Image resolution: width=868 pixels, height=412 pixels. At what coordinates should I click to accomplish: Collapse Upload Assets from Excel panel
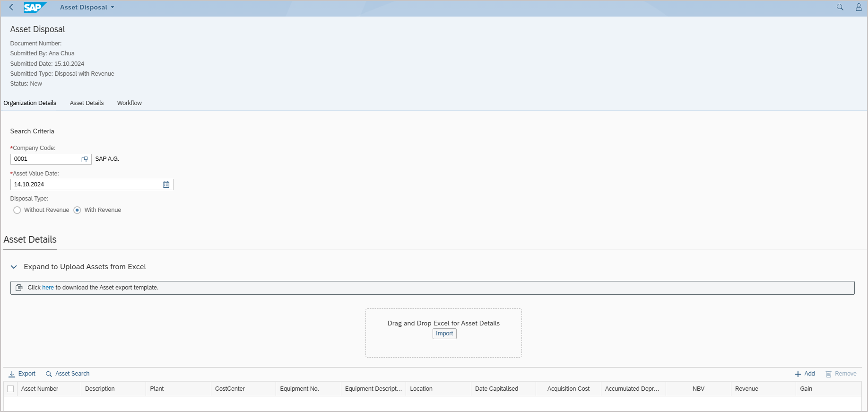click(x=14, y=267)
